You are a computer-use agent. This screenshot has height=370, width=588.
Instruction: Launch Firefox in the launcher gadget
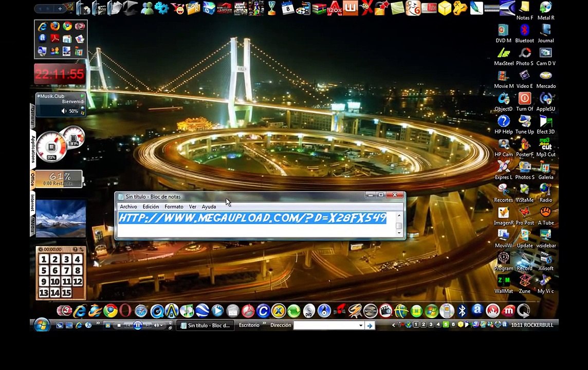coord(55,26)
